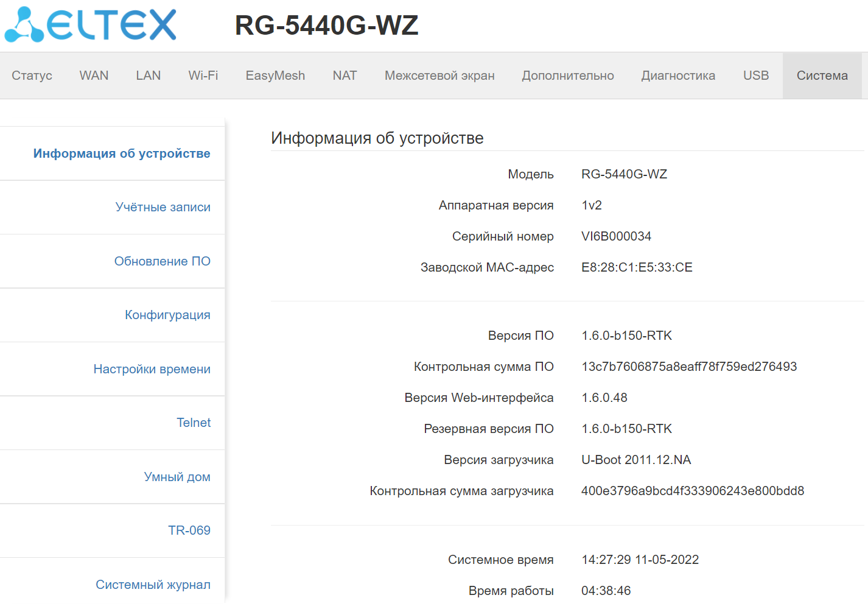Click the Время работы label
Viewport: 868px width, 609px height.
click(511, 591)
